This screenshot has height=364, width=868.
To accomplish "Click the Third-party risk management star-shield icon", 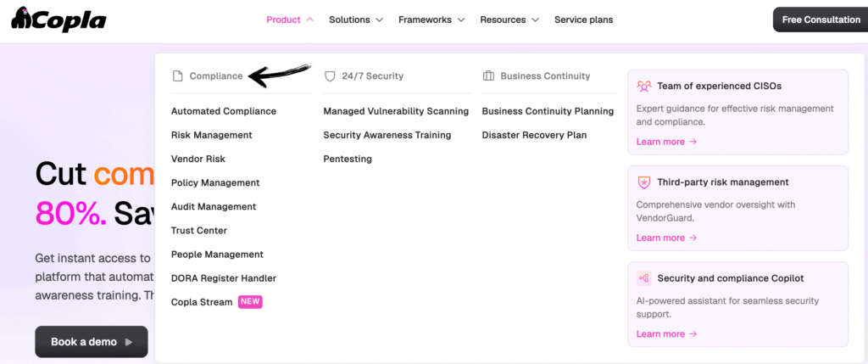I will point(644,182).
